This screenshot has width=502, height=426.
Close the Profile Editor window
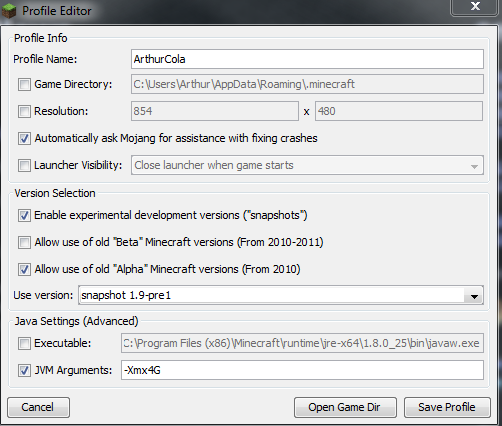[475, 7]
